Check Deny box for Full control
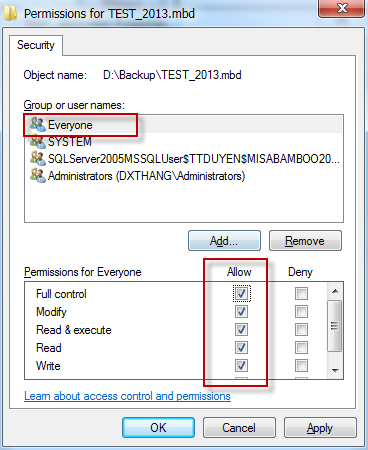Image resolution: width=368 pixels, height=450 pixels. (301, 294)
